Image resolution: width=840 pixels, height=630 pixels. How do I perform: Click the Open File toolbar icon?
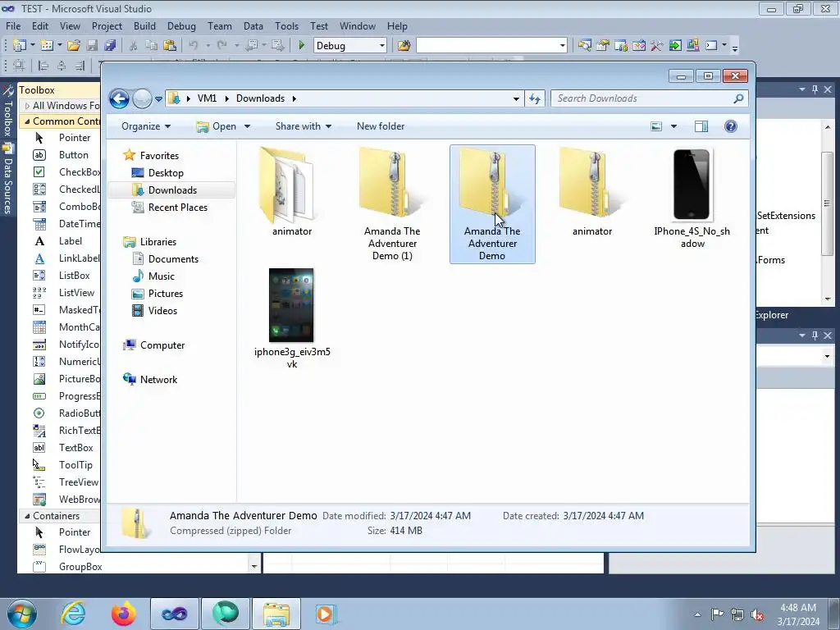coord(74,46)
